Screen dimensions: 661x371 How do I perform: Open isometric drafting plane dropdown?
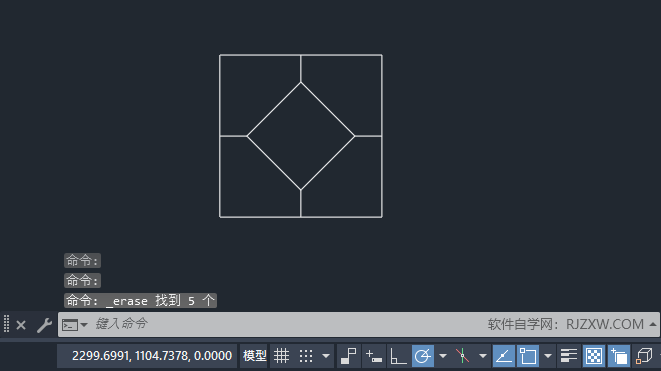[483, 356]
